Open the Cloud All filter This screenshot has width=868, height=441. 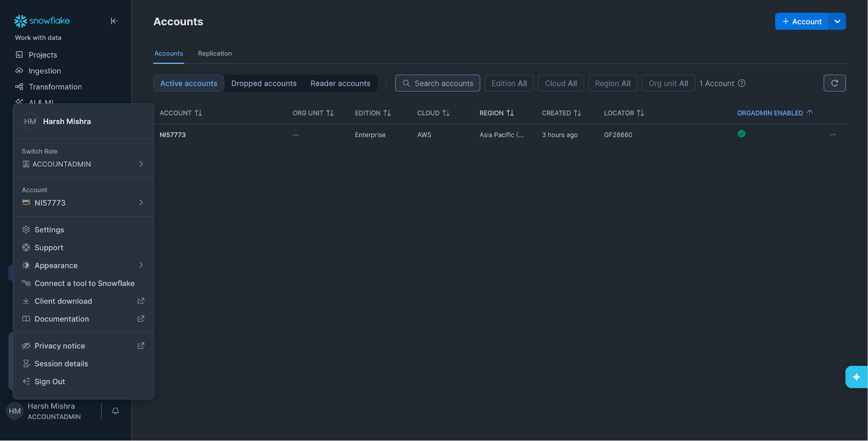[561, 83]
